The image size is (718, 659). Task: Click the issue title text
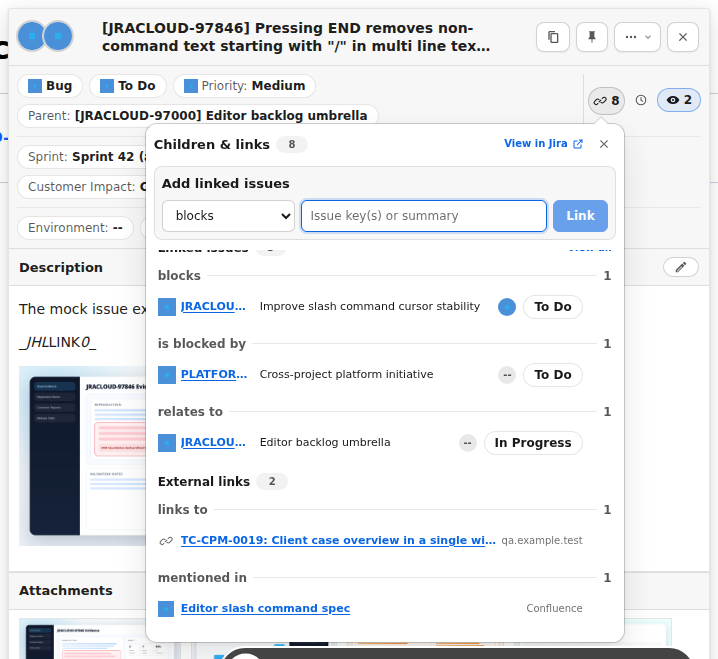[296, 37]
